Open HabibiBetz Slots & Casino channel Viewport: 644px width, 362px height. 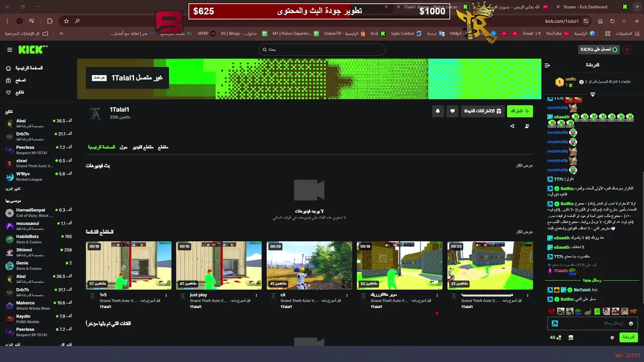pyautogui.click(x=38, y=239)
